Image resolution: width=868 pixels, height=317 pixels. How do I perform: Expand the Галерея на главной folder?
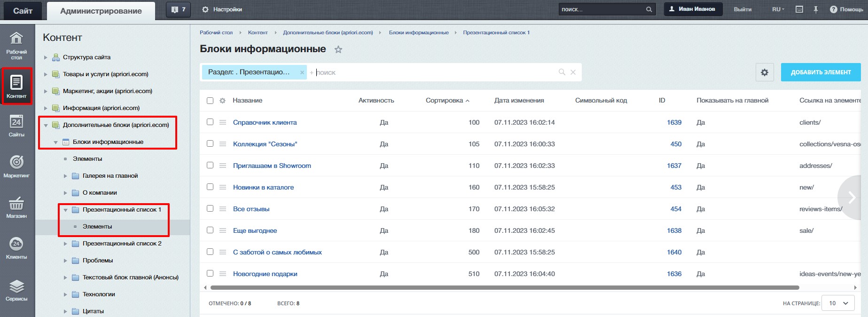65,176
